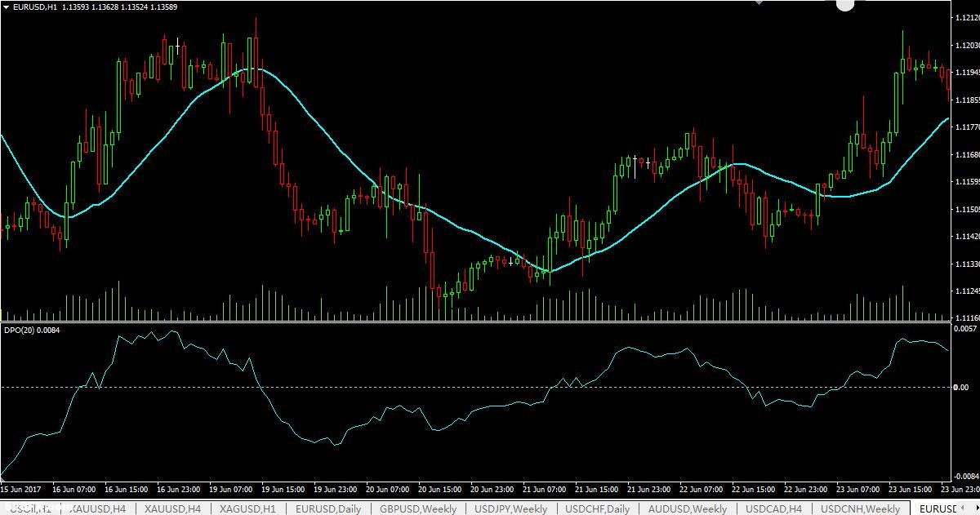Screen dimensions: 980x515
Task: Click the 23 Jun 07:00 time label
Action: [860, 490]
